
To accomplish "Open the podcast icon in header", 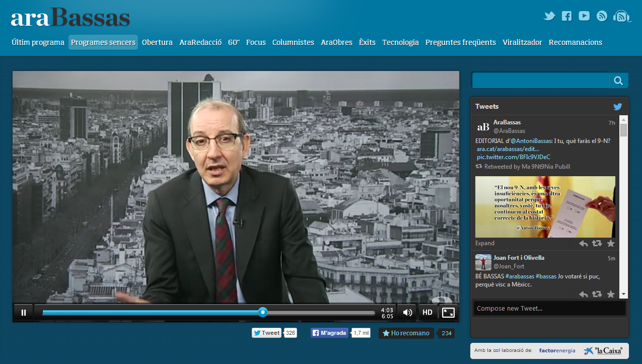I will coord(622,16).
